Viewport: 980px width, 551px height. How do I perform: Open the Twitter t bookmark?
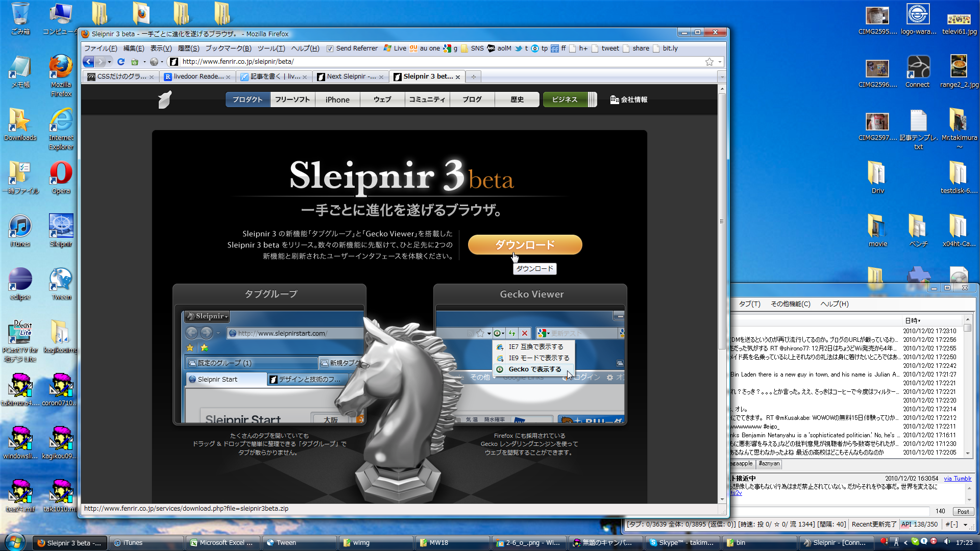coord(522,48)
